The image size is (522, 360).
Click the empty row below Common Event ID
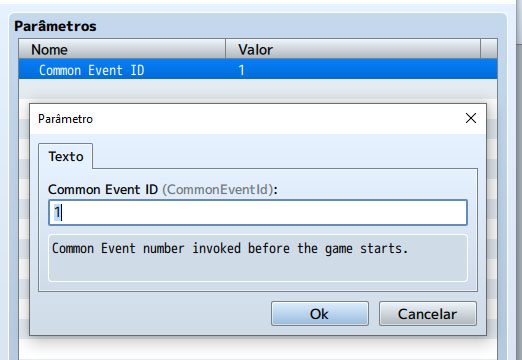[258, 89]
